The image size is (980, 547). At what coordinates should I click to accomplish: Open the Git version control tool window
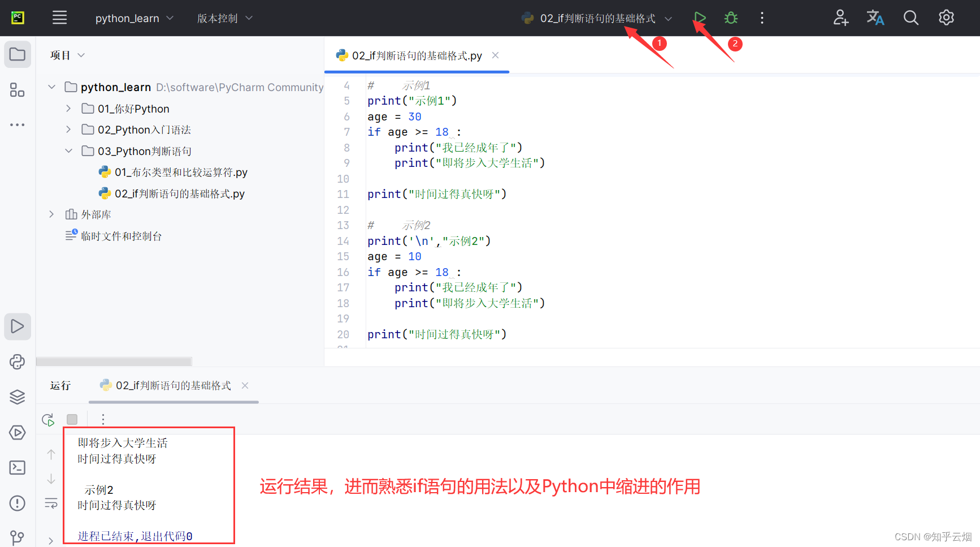[18, 537]
